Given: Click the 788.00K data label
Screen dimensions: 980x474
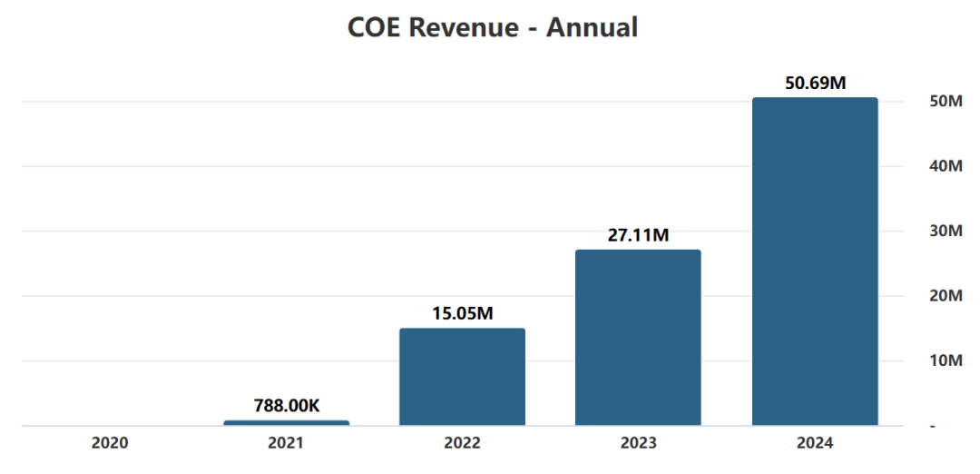Looking at the screenshot, I should tap(286, 406).
